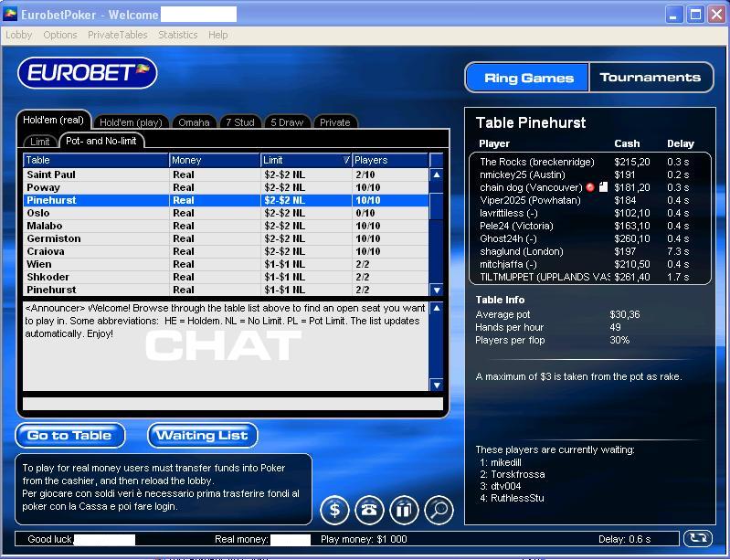Select the Shkoder table row
The image size is (730, 560).
click(x=226, y=277)
